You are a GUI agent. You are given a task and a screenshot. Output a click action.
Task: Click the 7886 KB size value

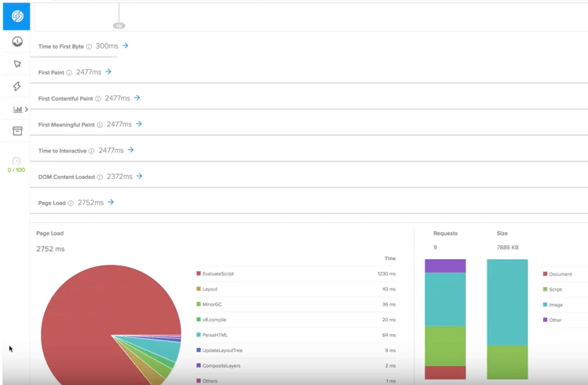click(507, 247)
